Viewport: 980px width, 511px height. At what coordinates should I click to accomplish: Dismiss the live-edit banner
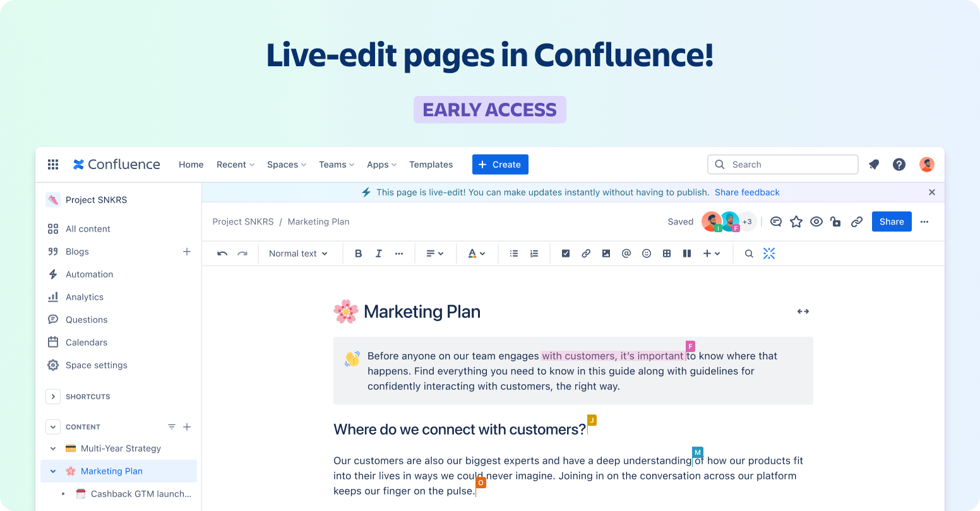pyautogui.click(x=932, y=192)
